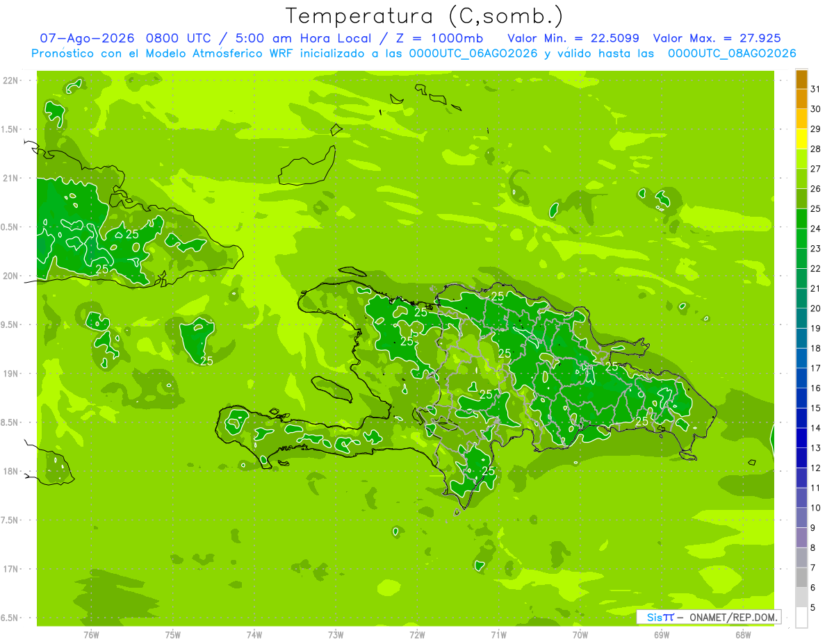Click the purple swatch between legend 9 and 10

[x=801, y=518]
